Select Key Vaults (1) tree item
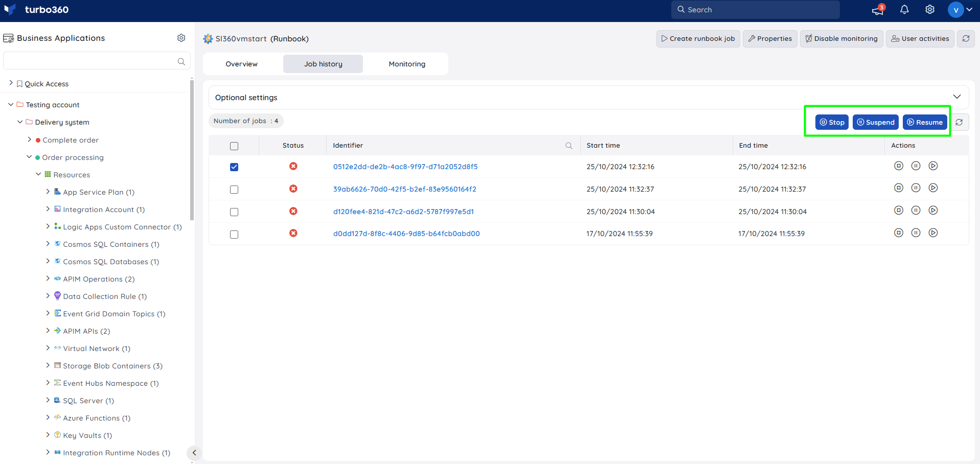This screenshot has width=980, height=464. pyautogui.click(x=87, y=435)
